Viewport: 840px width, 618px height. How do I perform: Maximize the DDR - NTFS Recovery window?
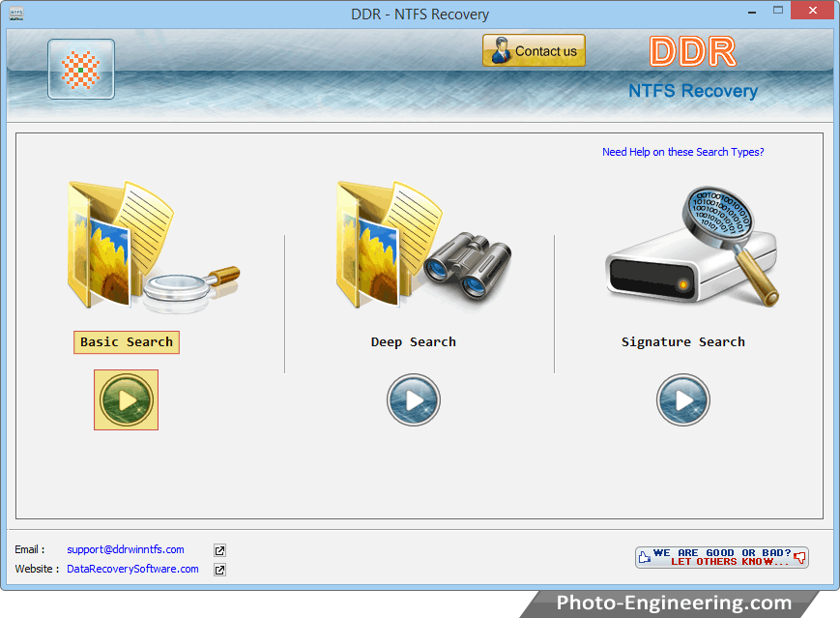tap(778, 11)
